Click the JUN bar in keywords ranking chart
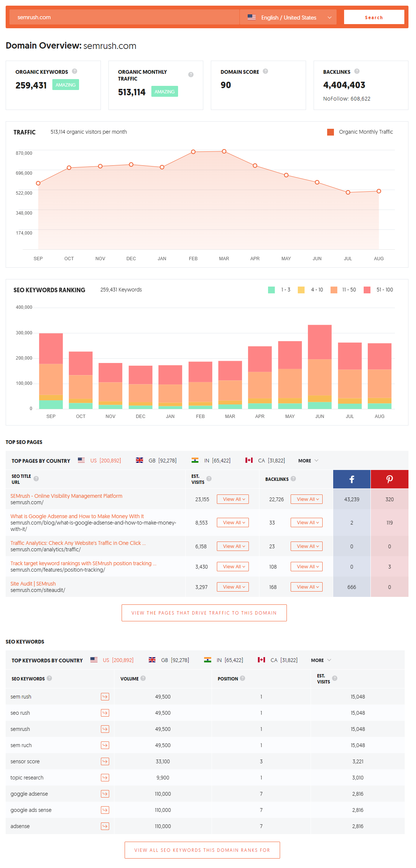 [x=320, y=367]
